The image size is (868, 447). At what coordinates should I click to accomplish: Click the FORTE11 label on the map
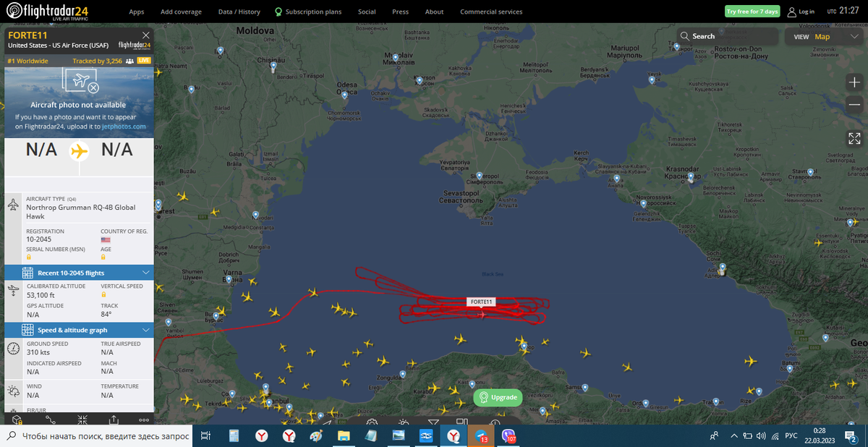click(x=481, y=302)
